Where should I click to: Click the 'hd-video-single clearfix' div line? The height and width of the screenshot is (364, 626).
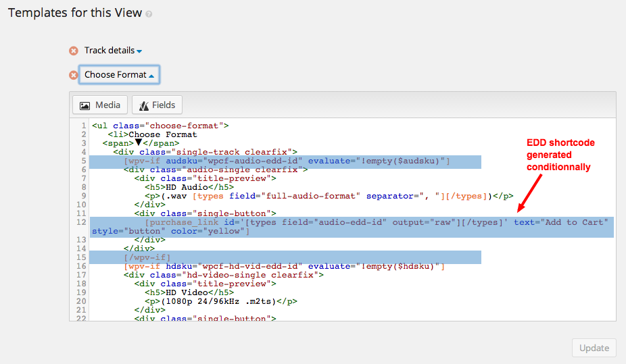point(224,275)
